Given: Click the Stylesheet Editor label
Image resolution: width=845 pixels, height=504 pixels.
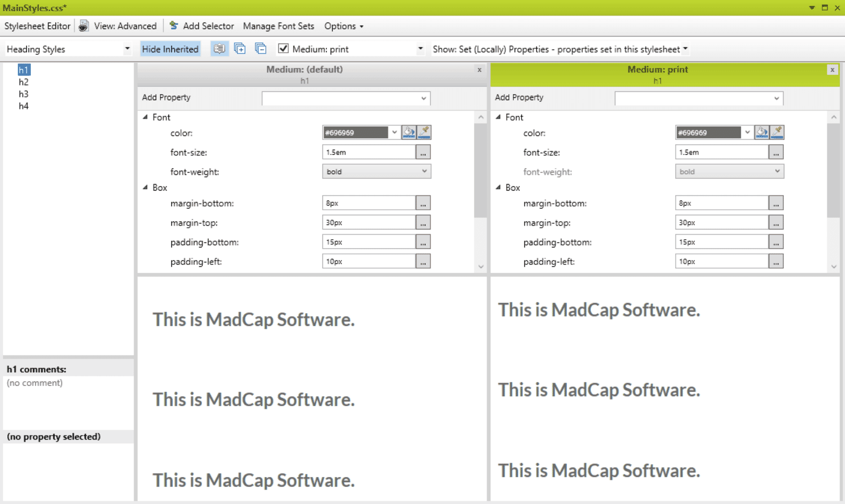Looking at the screenshot, I should [x=38, y=26].
